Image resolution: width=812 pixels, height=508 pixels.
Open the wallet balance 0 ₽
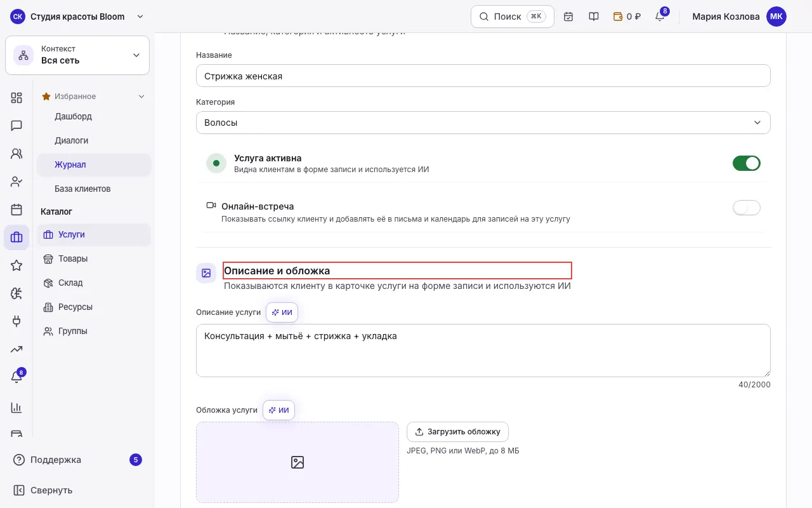click(x=627, y=17)
